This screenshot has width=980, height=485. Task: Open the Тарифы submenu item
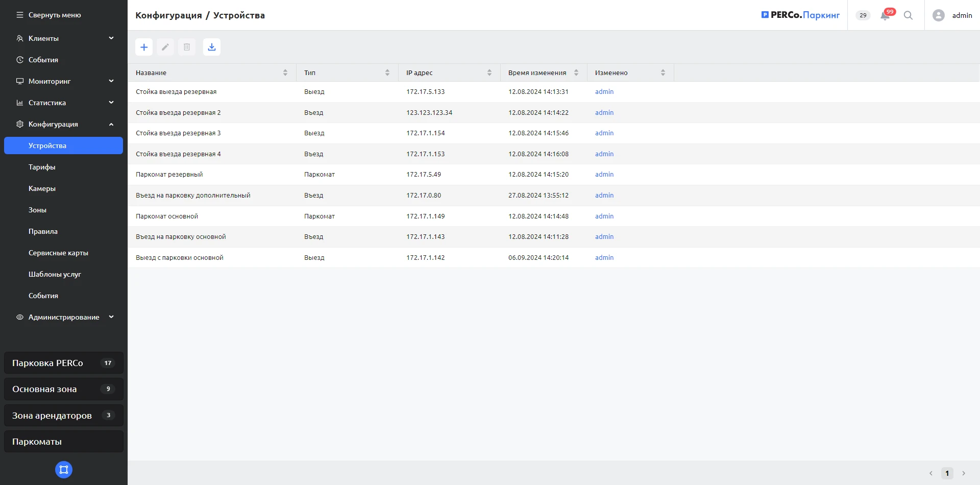42,167
